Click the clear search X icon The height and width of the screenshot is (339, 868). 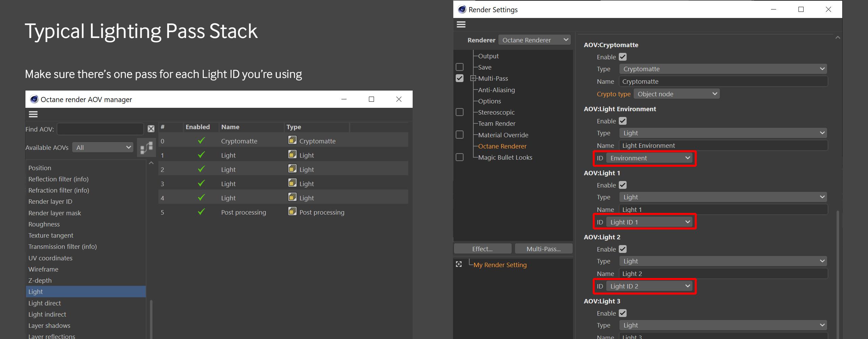[x=151, y=129]
